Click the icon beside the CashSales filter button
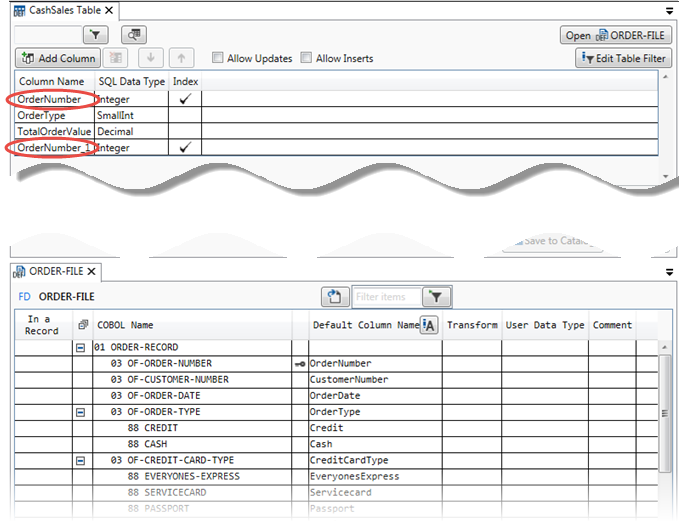 pos(135,35)
